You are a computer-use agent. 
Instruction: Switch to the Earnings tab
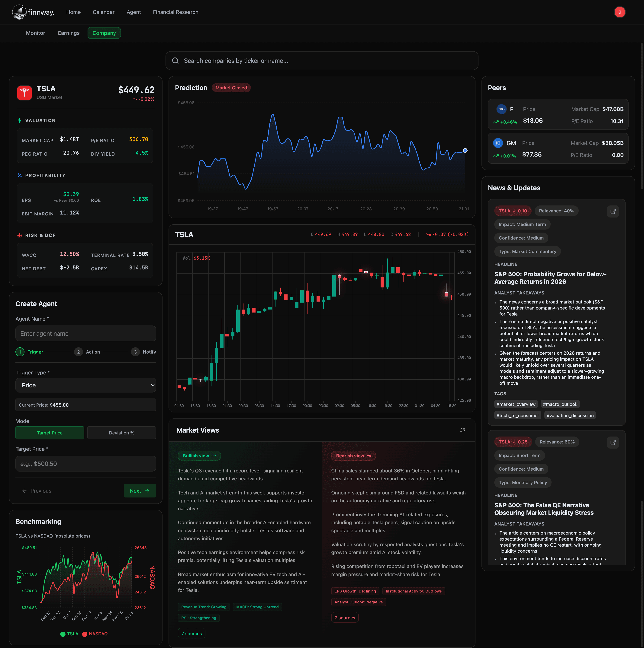69,33
